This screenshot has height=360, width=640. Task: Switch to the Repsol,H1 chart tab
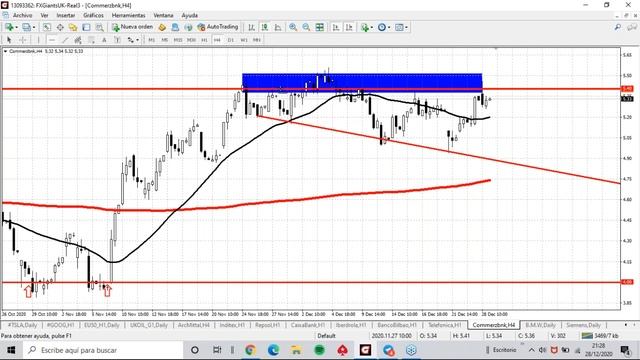click(x=267, y=325)
